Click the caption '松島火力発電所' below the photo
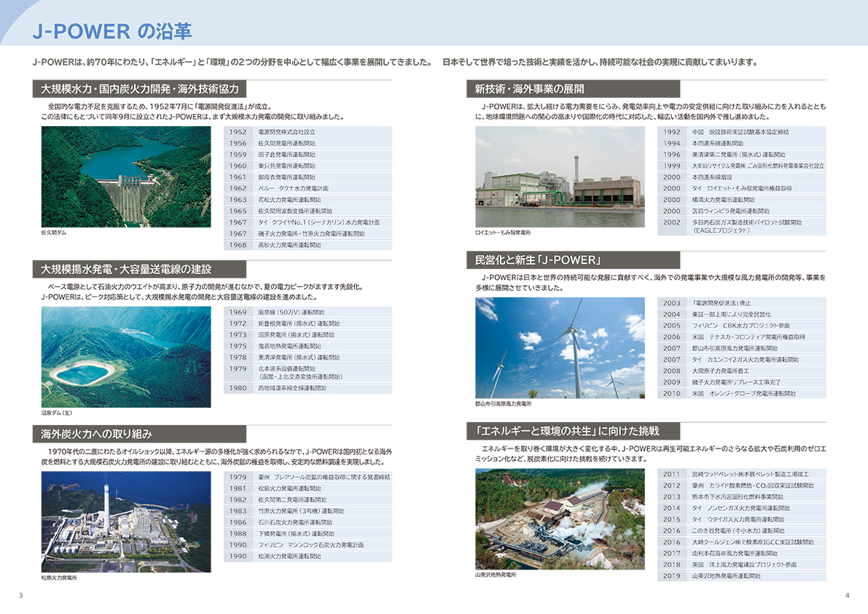The image size is (868, 614). pos(59,578)
